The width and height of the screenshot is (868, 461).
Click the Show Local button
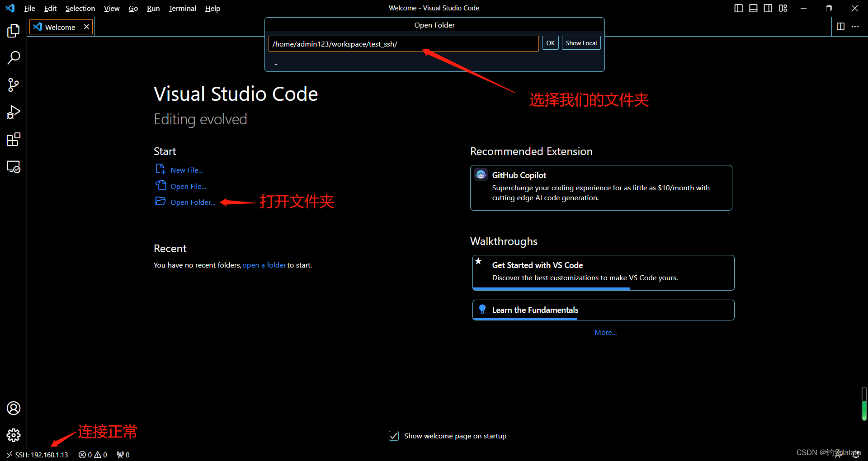(x=581, y=43)
